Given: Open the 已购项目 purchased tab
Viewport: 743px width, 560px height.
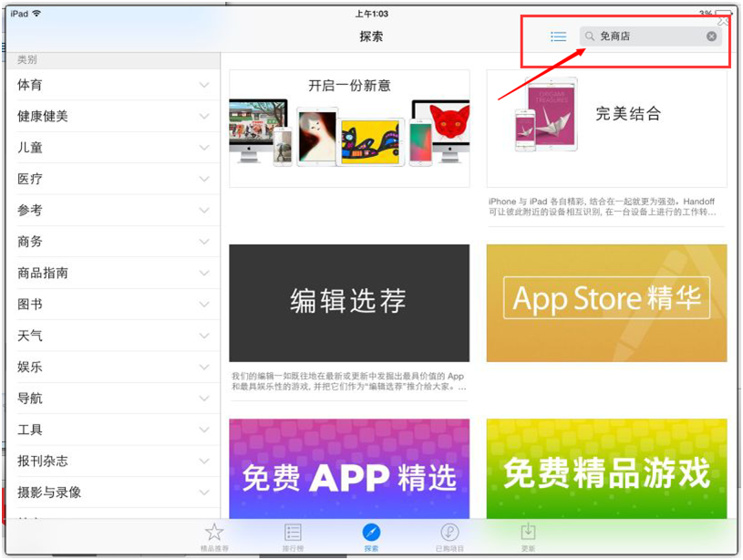Looking at the screenshot, I should point(449,537).
